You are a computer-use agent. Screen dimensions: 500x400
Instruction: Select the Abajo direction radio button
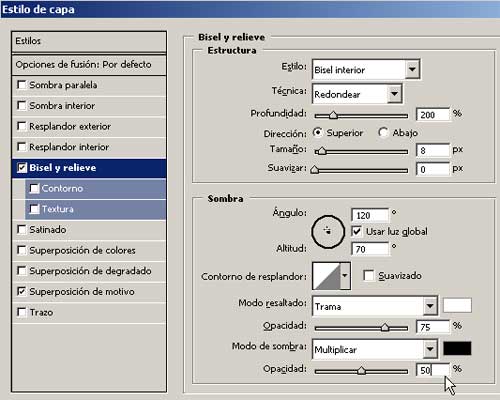383,132
